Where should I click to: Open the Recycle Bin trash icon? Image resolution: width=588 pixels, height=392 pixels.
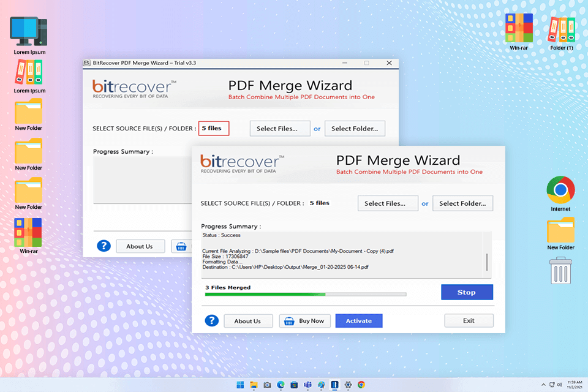pos(560,271)
